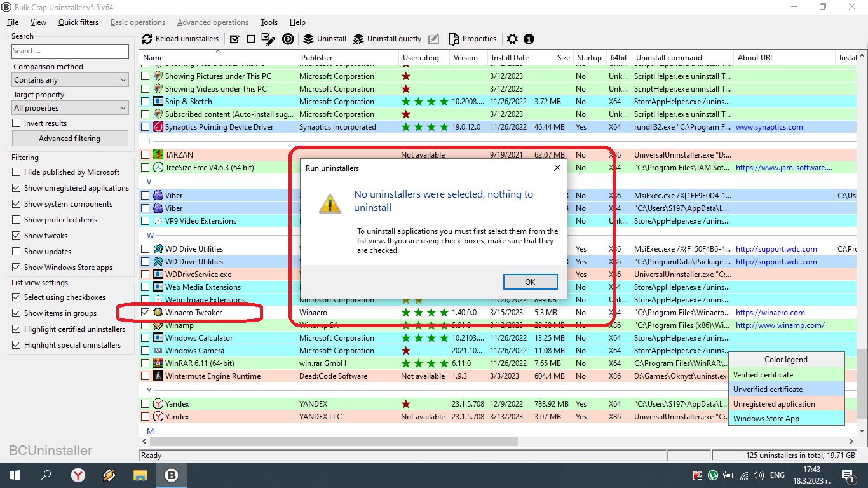Uncheck Show Windows Store apps
Image resolution: width=868 pixels, height=488 pixels.
click(17, 268)
